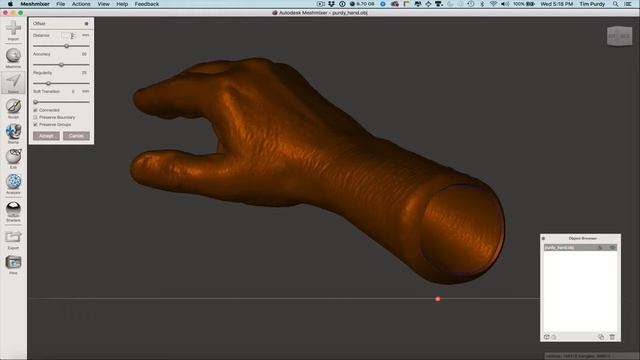Click Accept in the Offset panel
640x360 pixels.
[46, 136]
